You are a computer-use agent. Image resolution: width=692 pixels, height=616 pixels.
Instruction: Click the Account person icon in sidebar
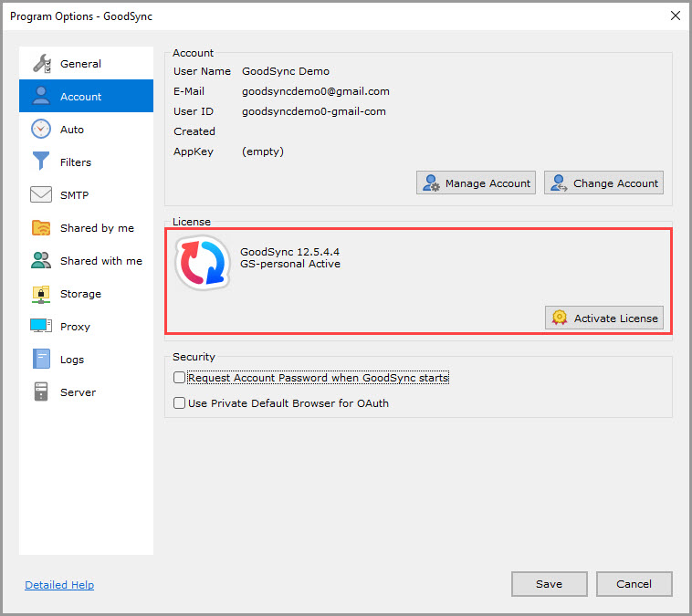[x=41, y=96]
